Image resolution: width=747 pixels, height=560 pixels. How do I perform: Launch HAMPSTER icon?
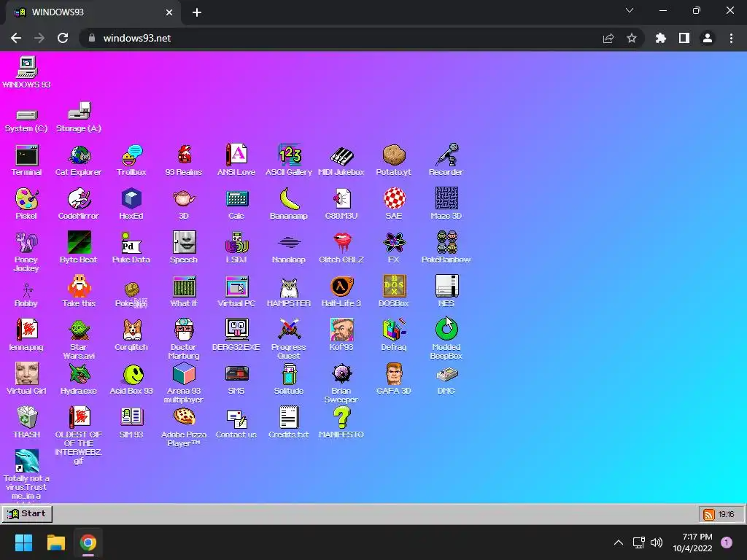(x=289, y=287)
